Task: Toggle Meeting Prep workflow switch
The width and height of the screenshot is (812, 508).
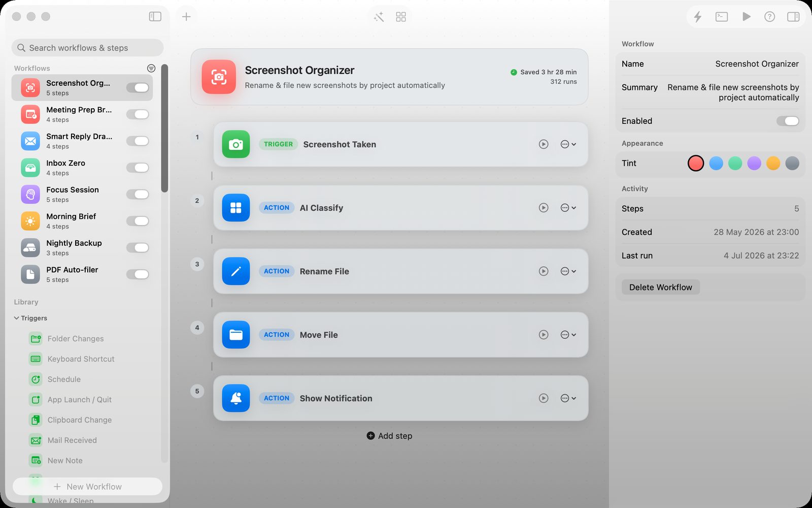Action: click(x=138, y=114)
